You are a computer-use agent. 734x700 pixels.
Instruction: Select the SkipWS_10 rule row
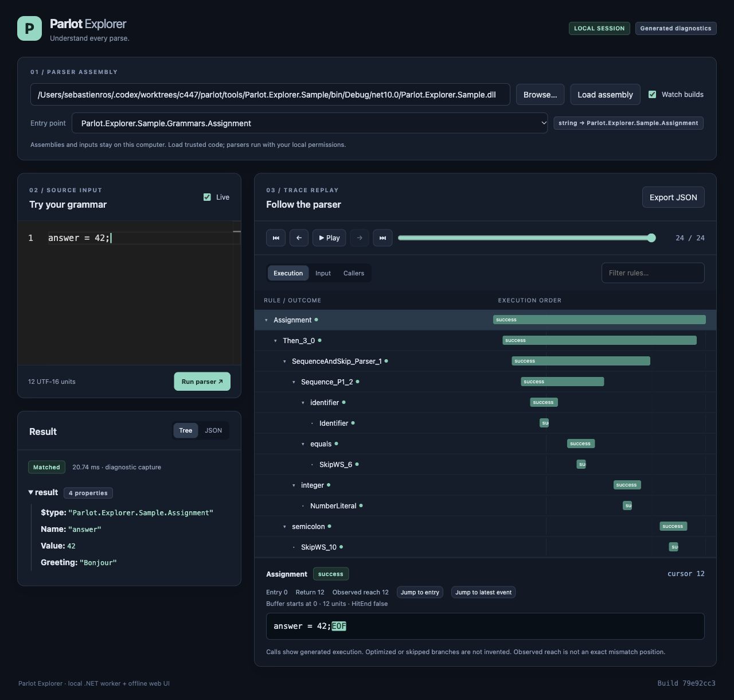[485, 547]
